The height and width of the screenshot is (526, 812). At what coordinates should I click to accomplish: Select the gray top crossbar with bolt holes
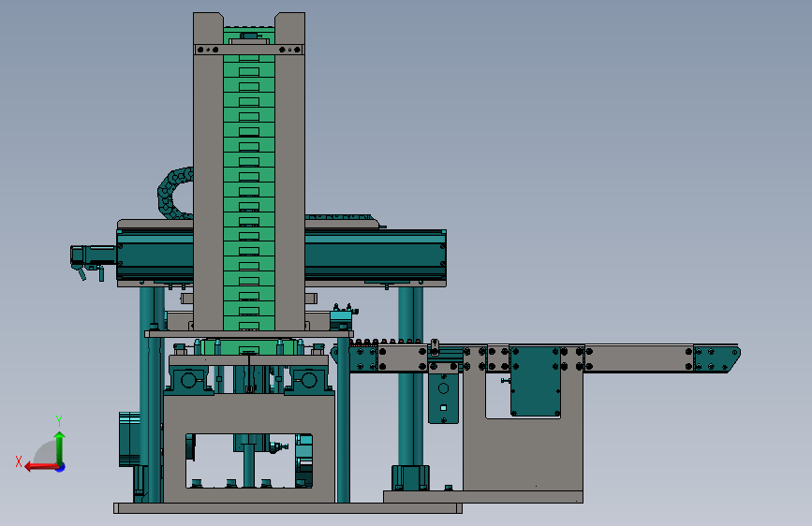(x=248, y=50)
